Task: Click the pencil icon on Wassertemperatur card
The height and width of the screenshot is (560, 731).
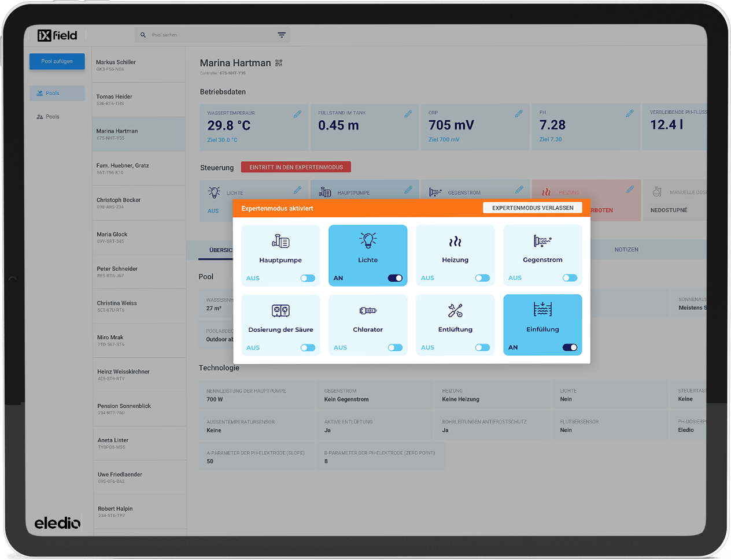Action: coord(297,114)
